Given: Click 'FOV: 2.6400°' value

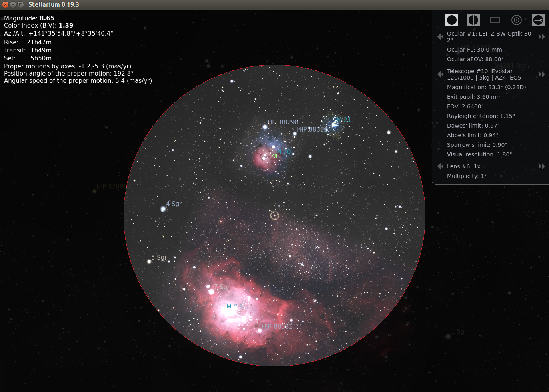Looking at the screenshot, I should pos(465,106).
